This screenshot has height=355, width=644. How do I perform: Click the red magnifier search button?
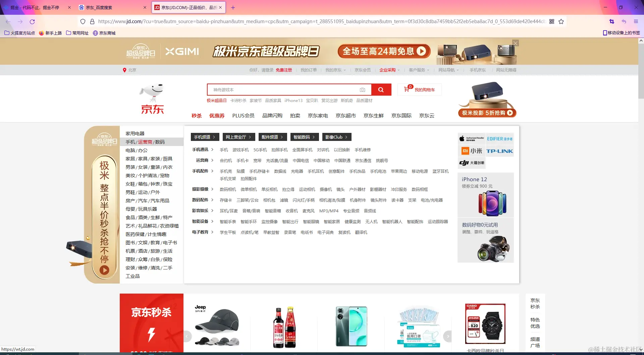coord(381,90)
